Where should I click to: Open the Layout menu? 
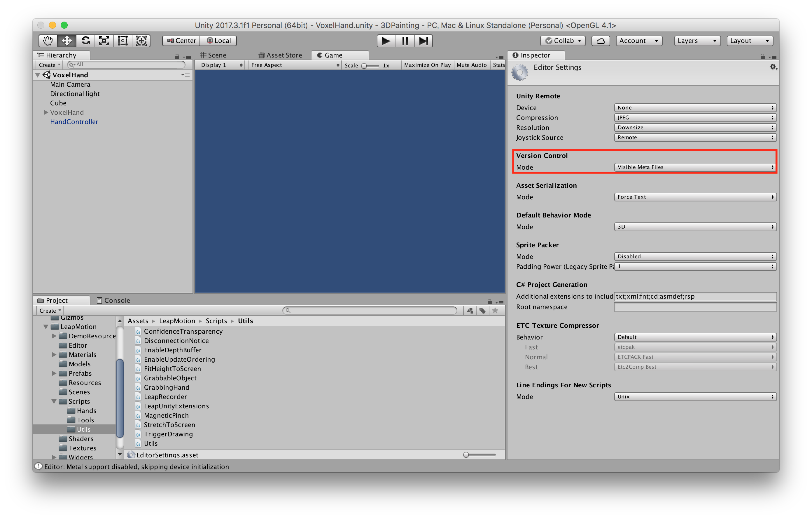pos(750,41)
